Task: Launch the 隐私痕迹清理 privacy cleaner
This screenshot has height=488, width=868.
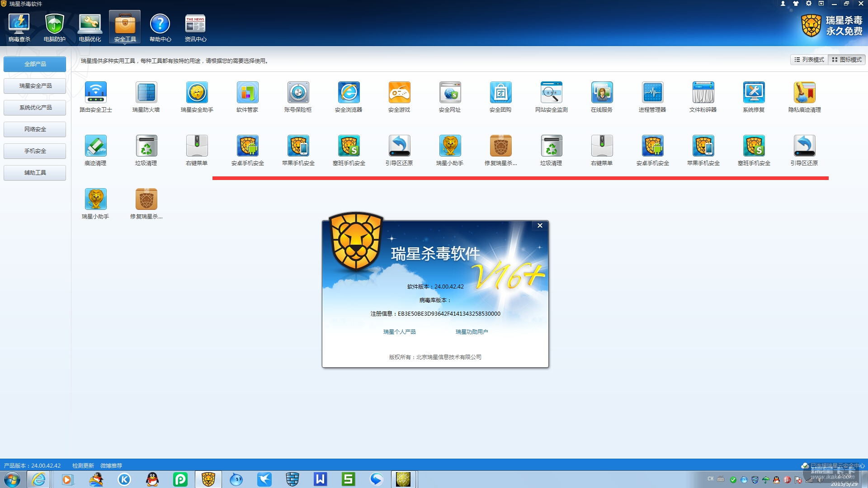Action: click(804, 97)
